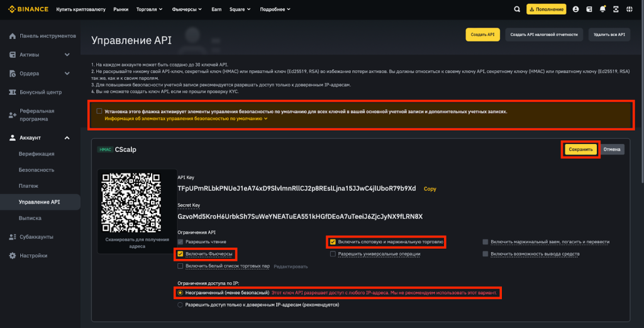
Task: Open the language globe icon
Action: pyautogui.click(x=629, y=9)
